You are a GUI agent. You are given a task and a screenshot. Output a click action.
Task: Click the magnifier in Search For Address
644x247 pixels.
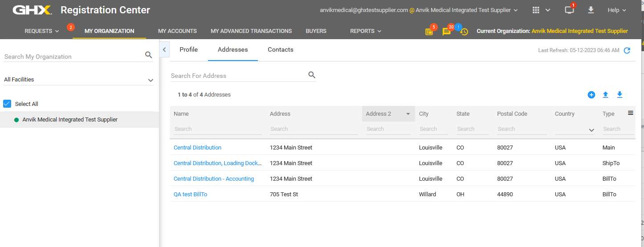[312, 75]
